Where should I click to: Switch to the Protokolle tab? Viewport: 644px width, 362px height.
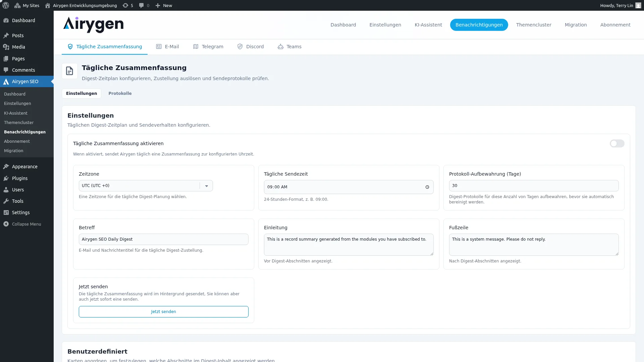(120, 94)
